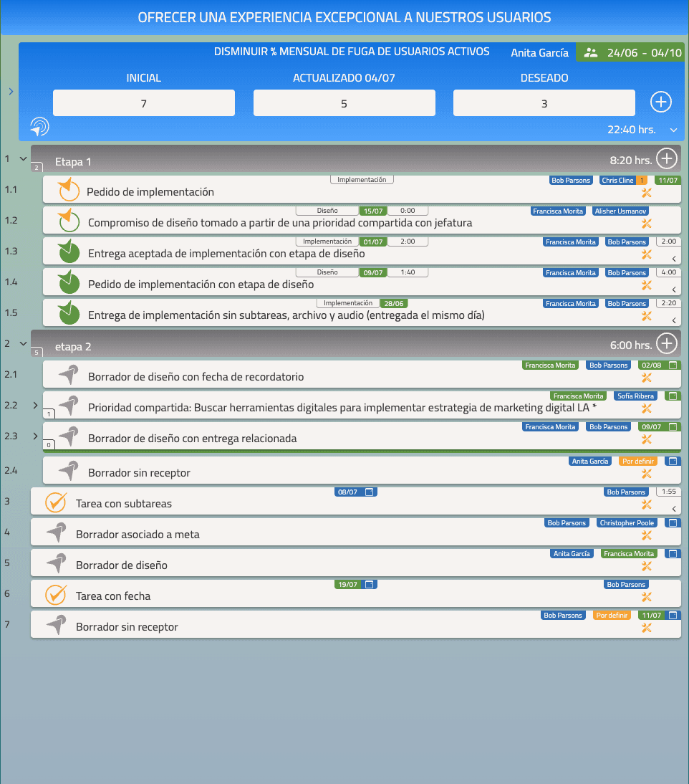Click the Deseado value field showing 3
Viewport: 689px width, 784px height.
(x=544, y=103)
